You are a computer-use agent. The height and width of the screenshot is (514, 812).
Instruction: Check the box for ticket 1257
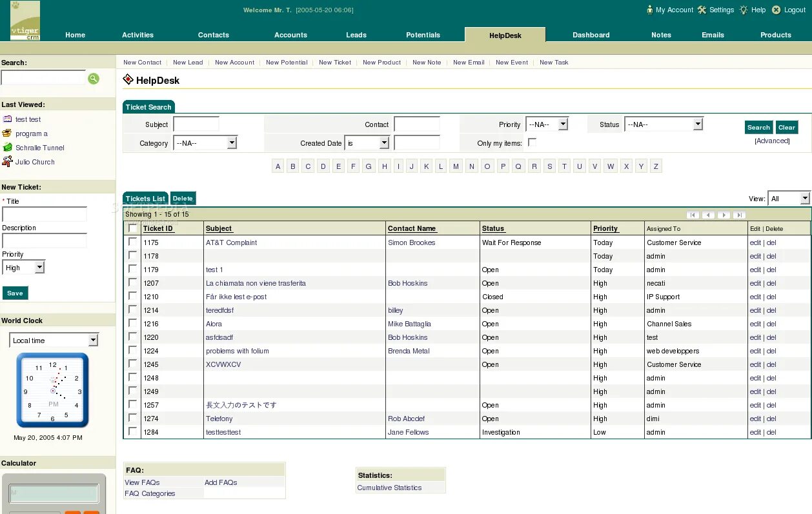(x=133, y=404)
